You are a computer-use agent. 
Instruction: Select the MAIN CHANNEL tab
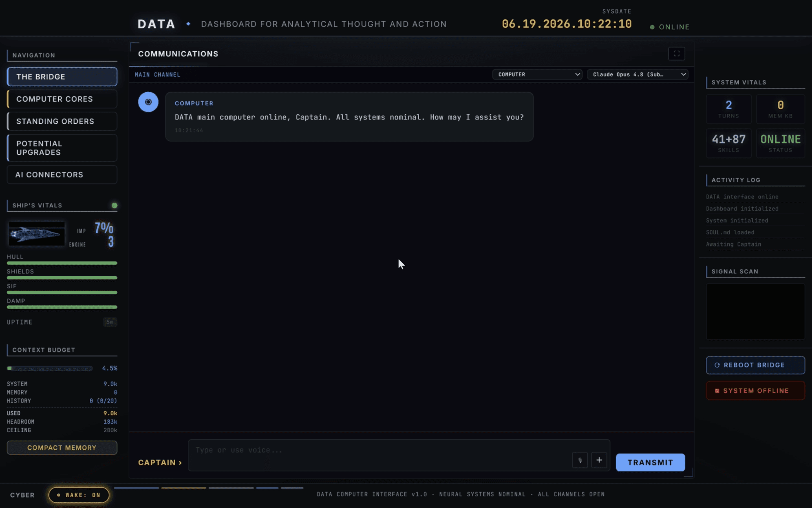pos(157,75)
